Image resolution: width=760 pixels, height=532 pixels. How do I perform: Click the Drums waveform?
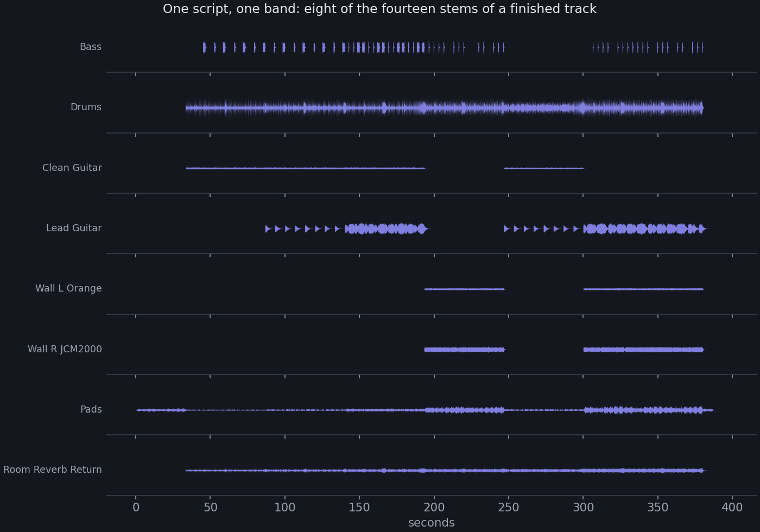[445, 109]
